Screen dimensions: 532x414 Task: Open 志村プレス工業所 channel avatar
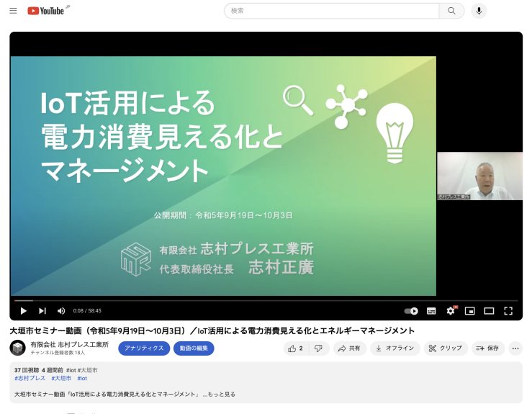pyautogui.click(x=18, y=348)
